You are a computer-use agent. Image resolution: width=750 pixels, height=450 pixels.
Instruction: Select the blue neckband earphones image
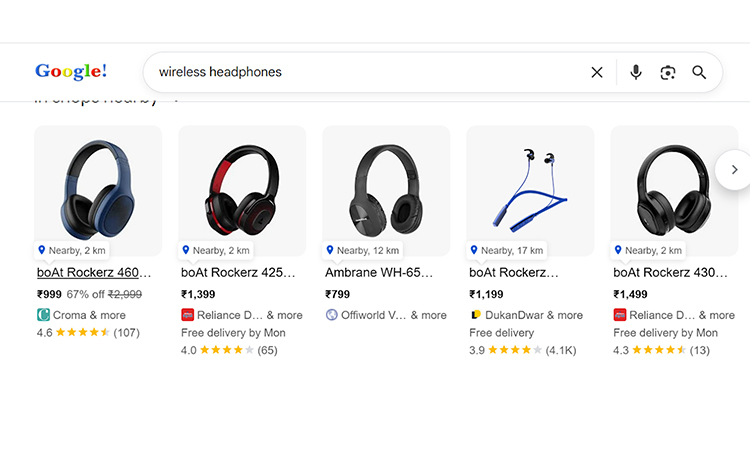coord(530,187)
